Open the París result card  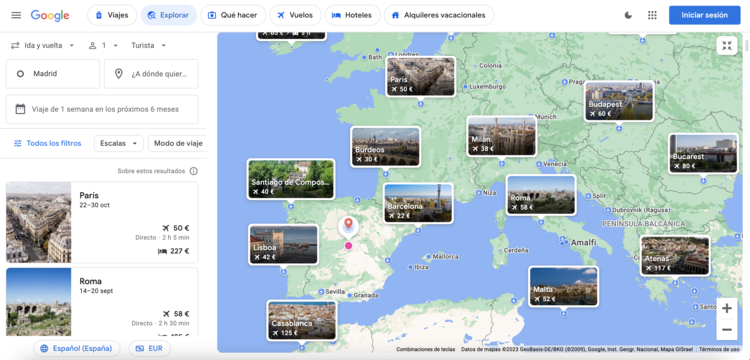coord(102,222)
